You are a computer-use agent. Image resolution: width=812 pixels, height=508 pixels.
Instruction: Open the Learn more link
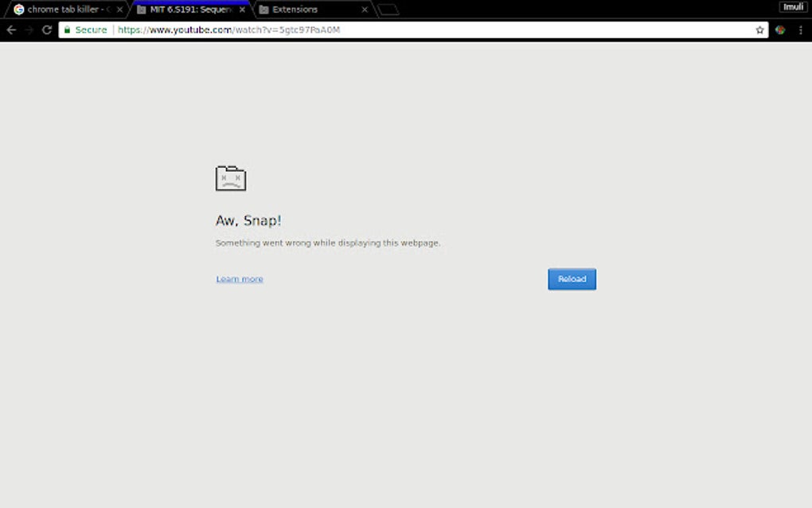238,279
